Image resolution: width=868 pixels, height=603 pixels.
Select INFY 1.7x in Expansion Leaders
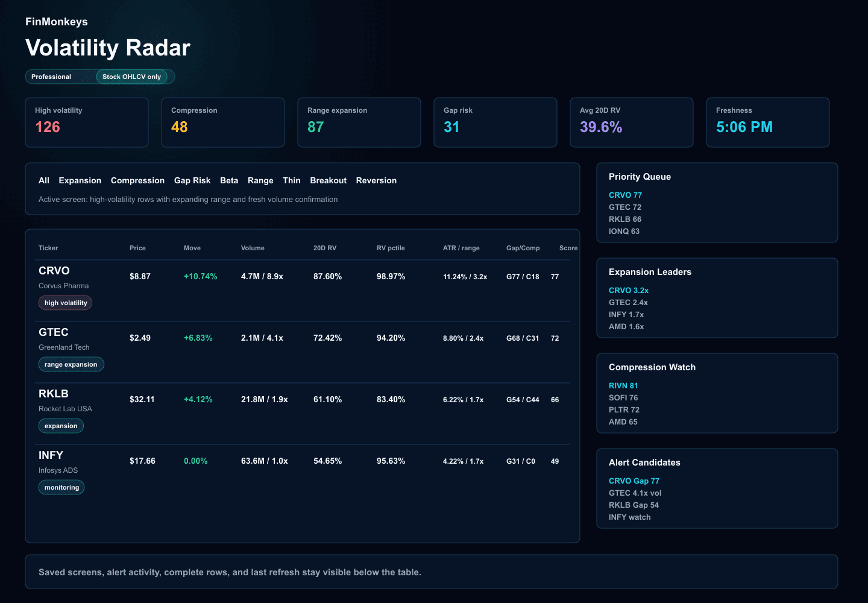tap(626, 314)
